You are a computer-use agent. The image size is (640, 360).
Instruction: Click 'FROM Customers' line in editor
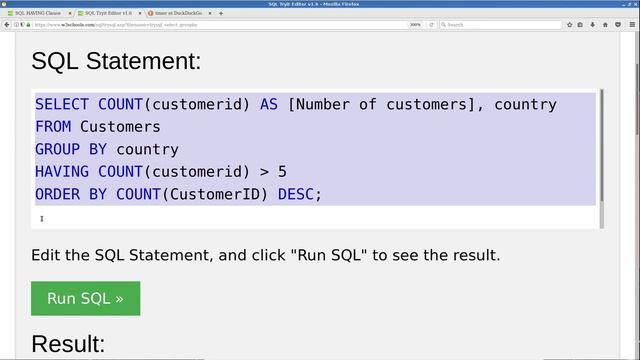point(98,127)
